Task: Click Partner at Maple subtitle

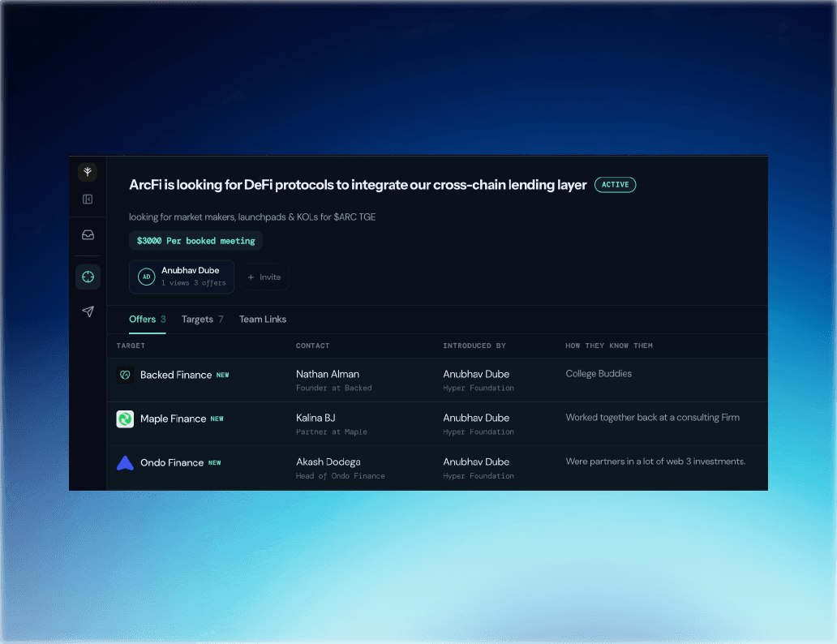Action: tap(332, 432)
